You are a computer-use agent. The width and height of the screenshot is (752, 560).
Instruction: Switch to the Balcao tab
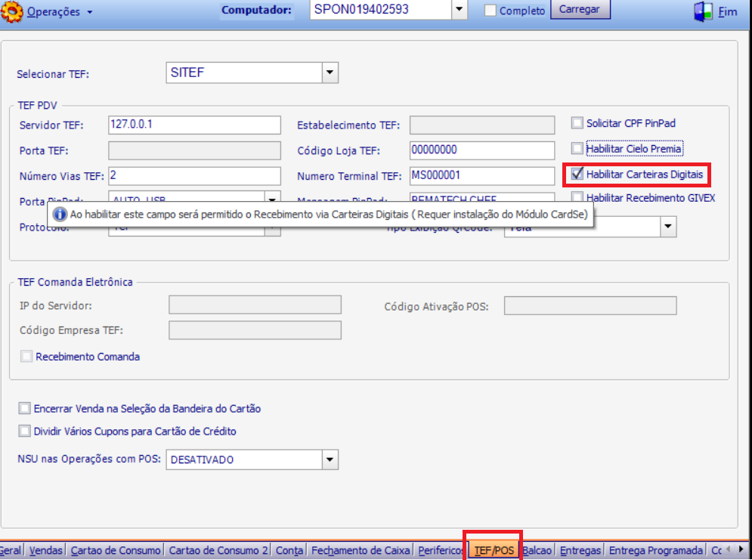537,550
